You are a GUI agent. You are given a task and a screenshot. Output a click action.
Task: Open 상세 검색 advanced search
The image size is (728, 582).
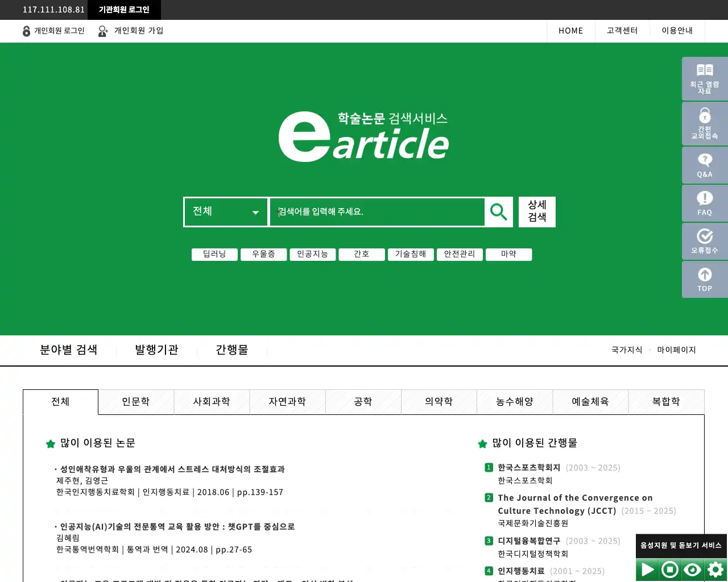point(537,212)
